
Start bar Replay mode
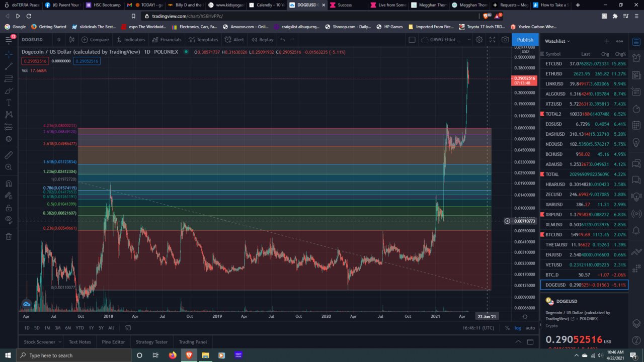[x=262, y=40]
